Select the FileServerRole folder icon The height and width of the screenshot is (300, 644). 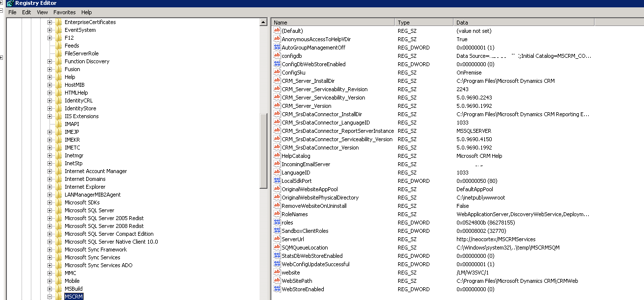59,53
